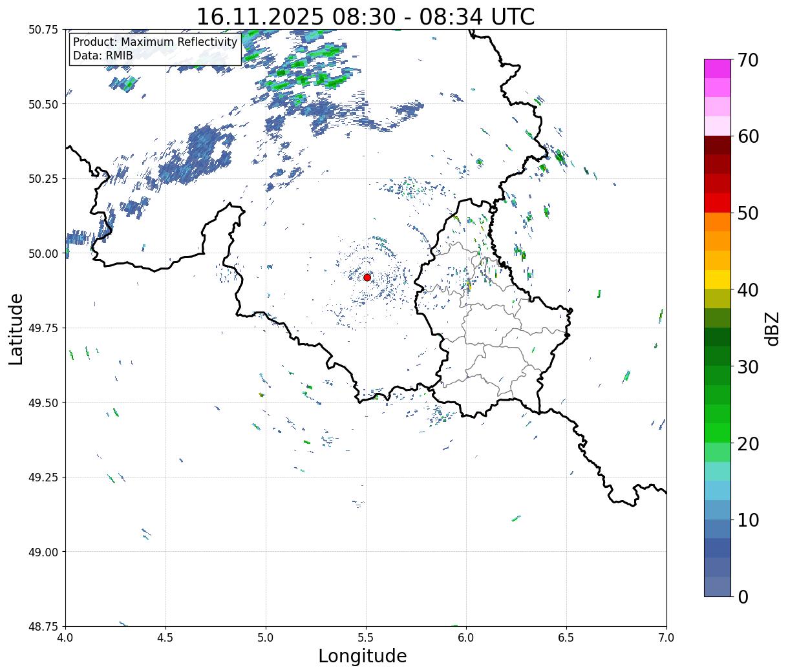Click the Longitude axis label
Image resolution: width=788 pixels, height=672 pixels.
[363, 656]
